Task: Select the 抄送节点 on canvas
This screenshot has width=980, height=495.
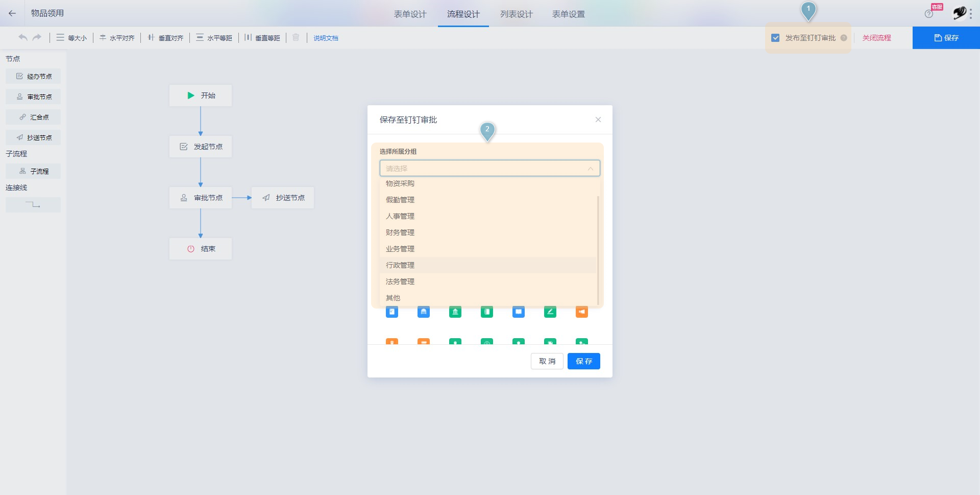Action: [283, 198]
